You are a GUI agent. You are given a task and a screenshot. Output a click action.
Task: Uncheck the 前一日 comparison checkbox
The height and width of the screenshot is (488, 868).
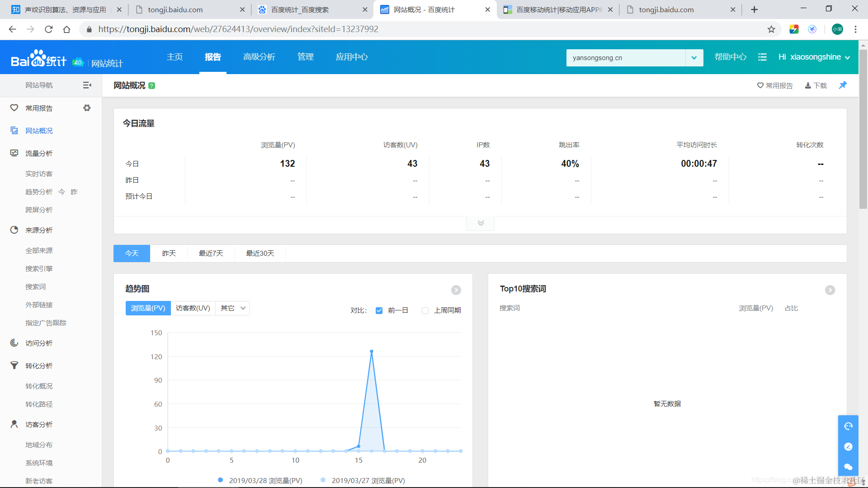coord(379,310)
